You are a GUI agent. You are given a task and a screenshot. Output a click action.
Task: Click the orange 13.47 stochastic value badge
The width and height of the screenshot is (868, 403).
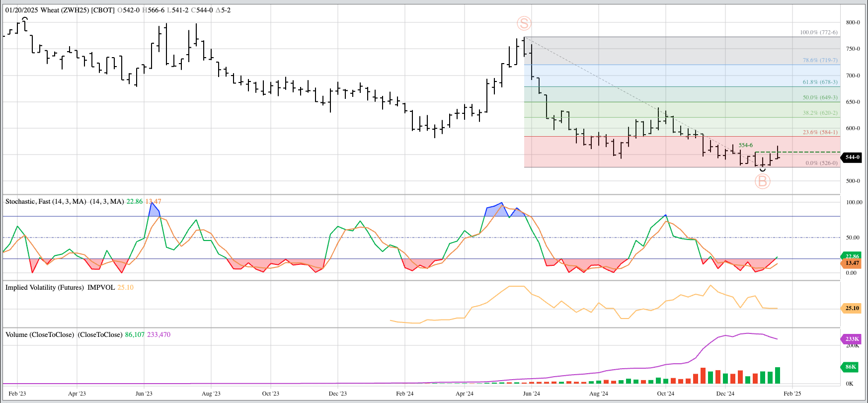coord(852,263)
